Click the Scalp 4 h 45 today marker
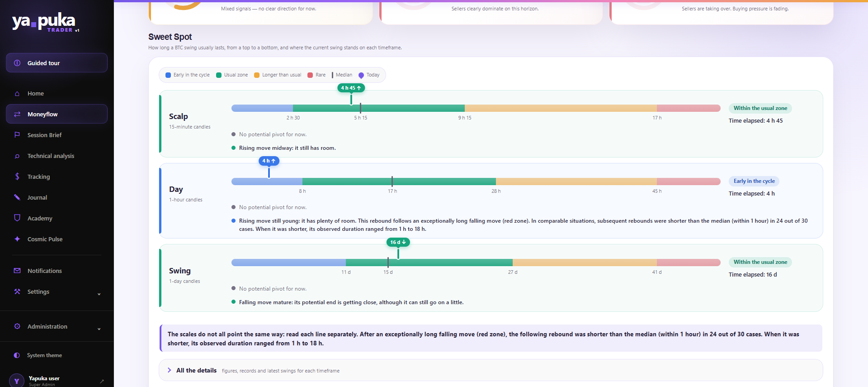 (x=351, y=88)
